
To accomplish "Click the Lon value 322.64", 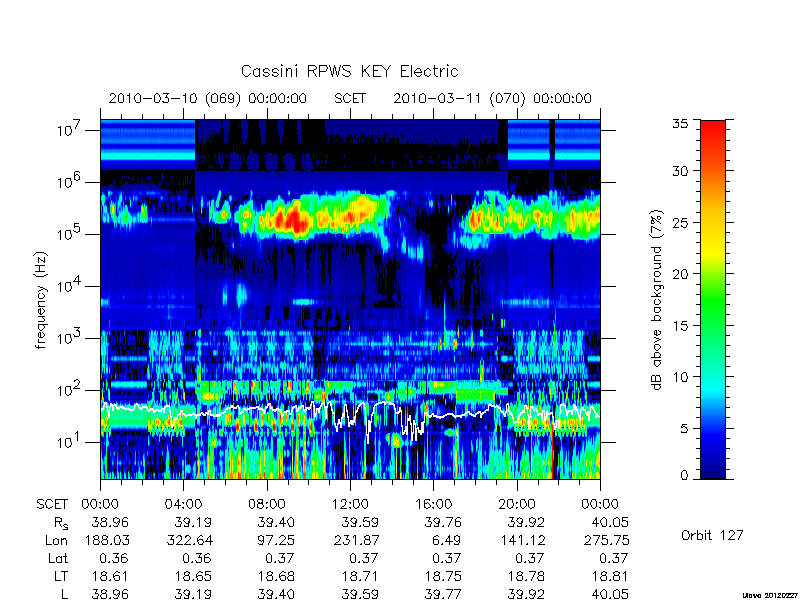I will coord(190,540).
